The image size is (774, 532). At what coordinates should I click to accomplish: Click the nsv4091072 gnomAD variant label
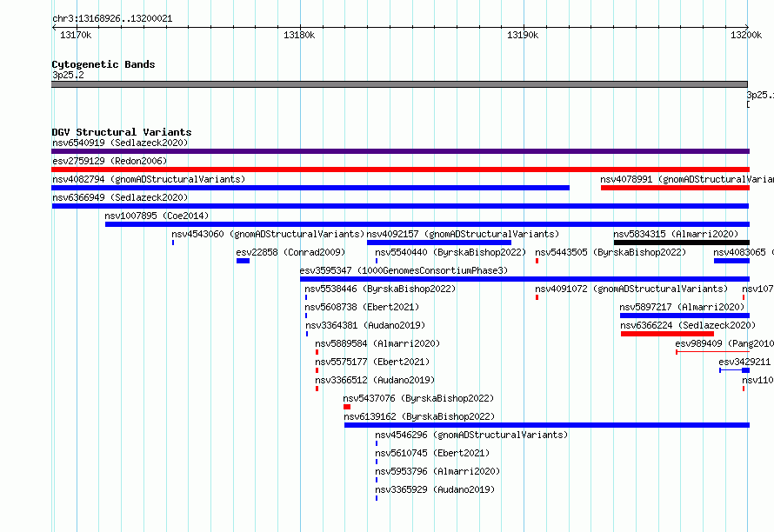(631, 289)
